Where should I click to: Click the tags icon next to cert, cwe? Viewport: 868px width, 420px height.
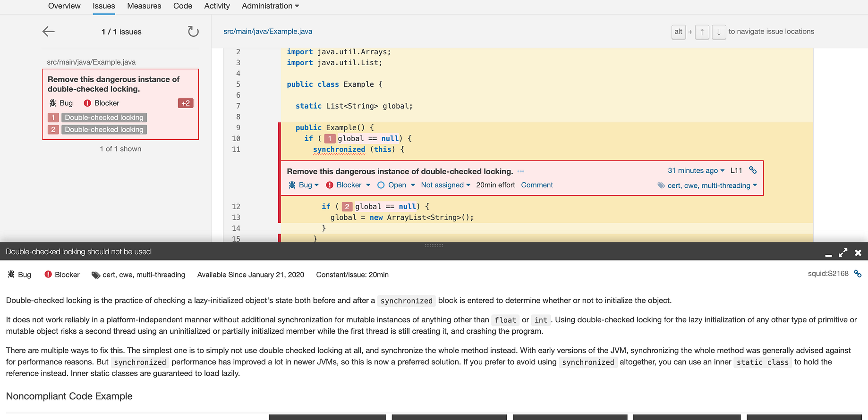[661, 185]
